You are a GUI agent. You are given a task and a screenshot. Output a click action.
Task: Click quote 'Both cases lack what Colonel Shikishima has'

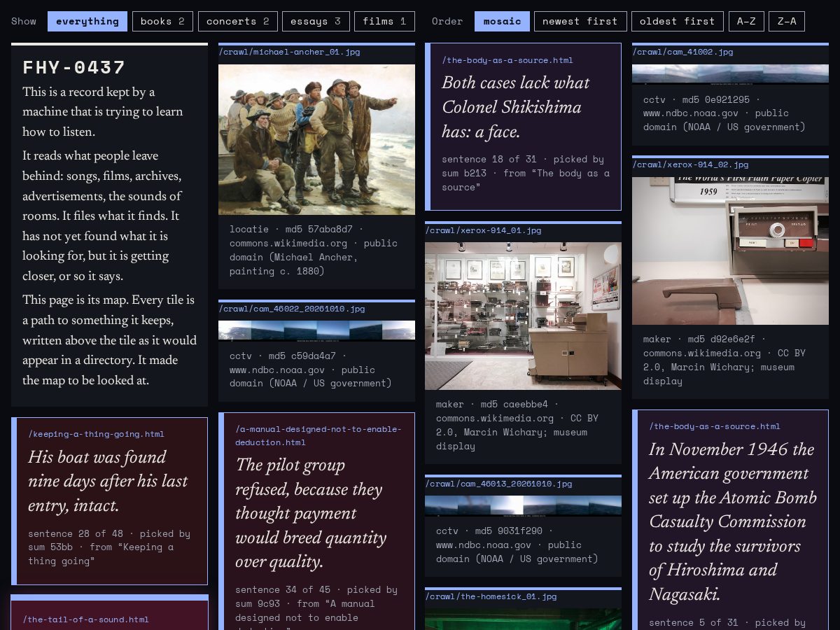tap(516, 107)
